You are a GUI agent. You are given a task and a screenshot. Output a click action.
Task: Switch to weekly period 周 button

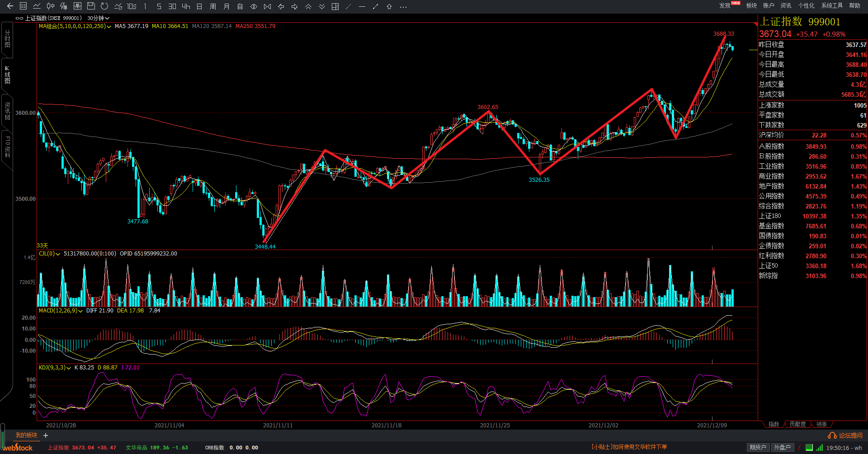coord(213,6)
